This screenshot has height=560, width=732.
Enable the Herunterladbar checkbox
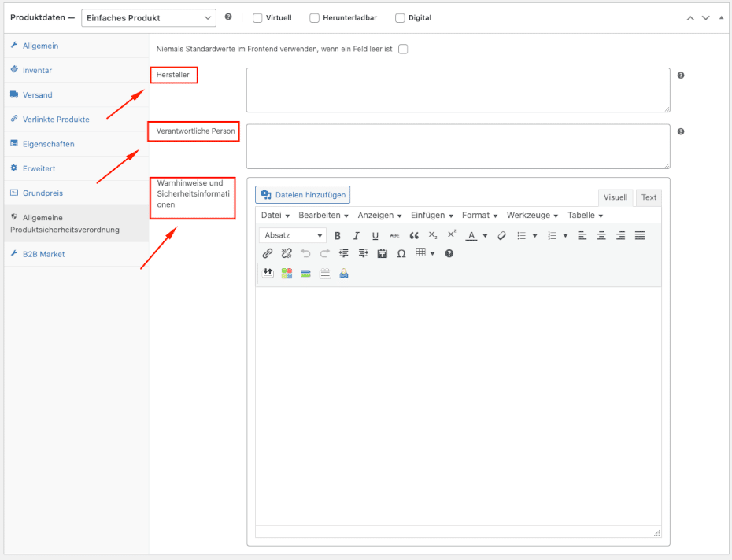(x=314, y=18)
